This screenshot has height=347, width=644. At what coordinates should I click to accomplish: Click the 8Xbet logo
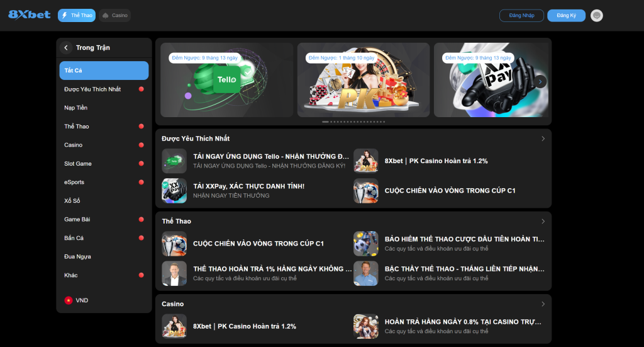coord(29,15)
